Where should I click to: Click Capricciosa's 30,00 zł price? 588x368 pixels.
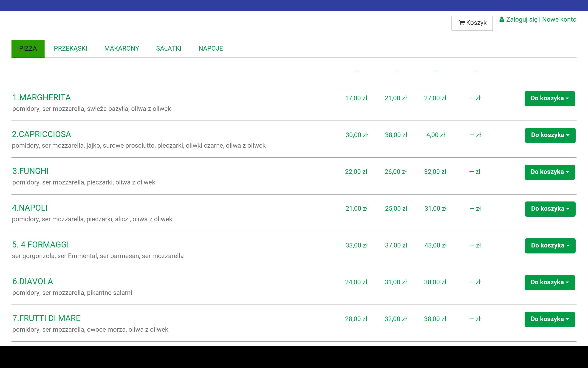click(357, 135)
